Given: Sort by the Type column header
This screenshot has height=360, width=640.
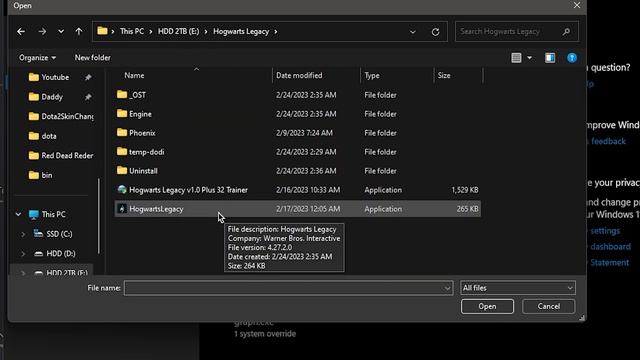Looking at the screenshot, I should click(x=372, y=76).
